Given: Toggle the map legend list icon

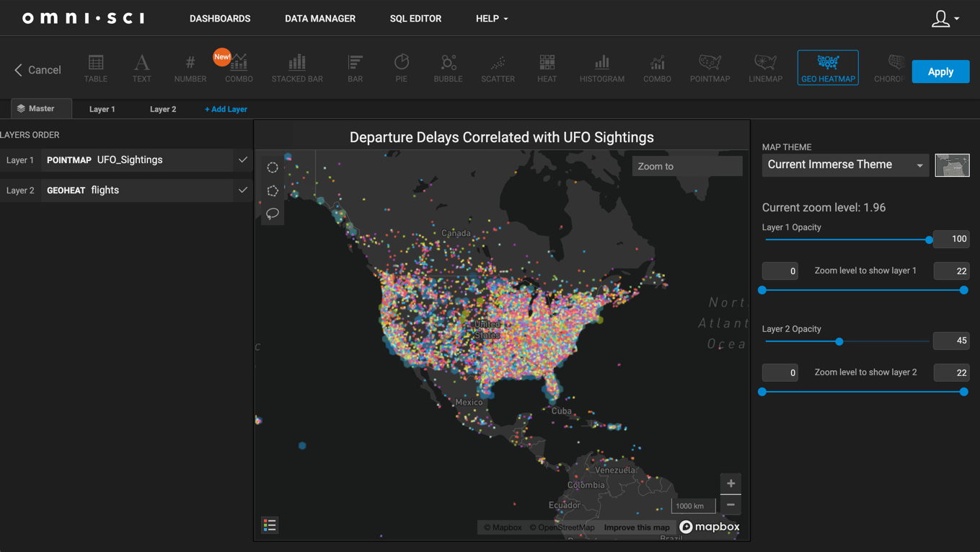Looking at the screenshot, I should pos(270,525).
